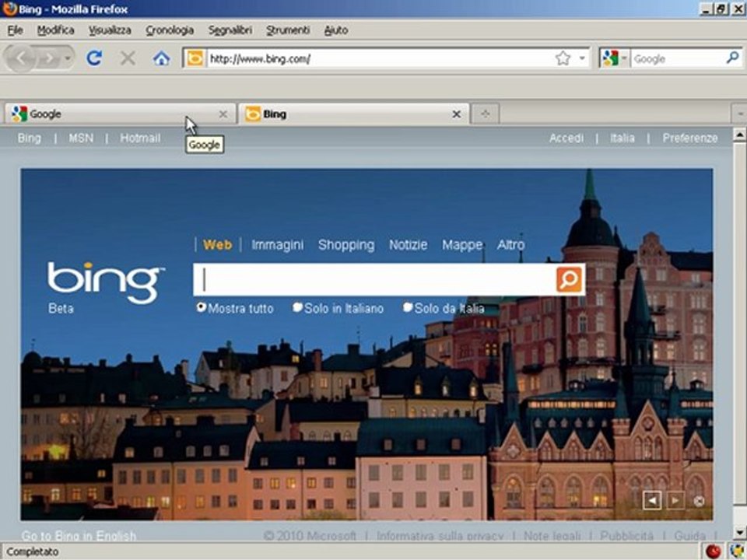Open a new tab with the plus button
Image resolution: width=747 pixels, height=560 pixels.
[x=485, y=114]
